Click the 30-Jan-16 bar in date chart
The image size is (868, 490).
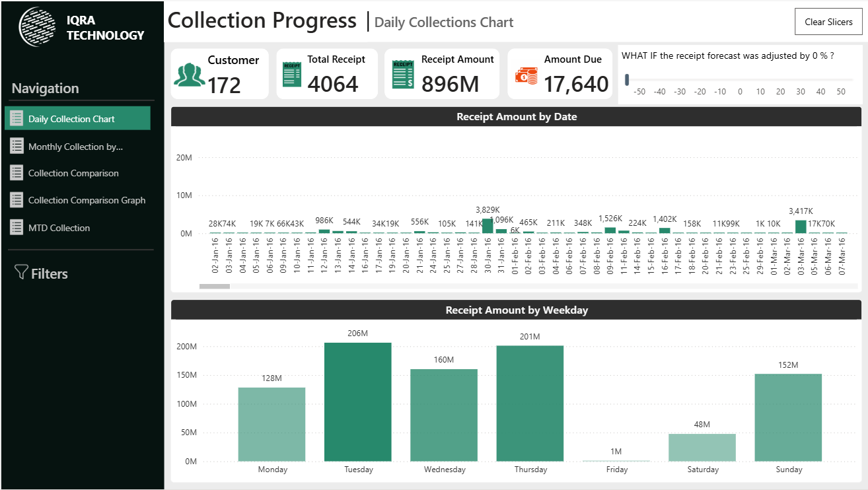488,226
